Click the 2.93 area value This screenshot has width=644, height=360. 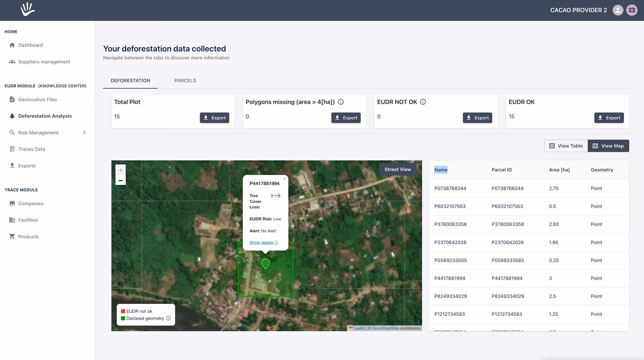(554, 224)
